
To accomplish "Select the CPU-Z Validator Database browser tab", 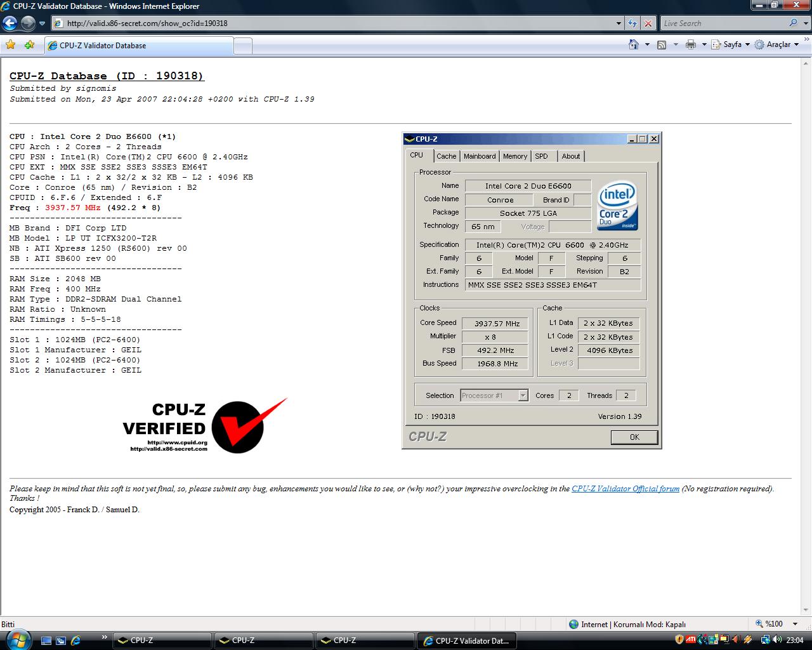I will 139,46.
